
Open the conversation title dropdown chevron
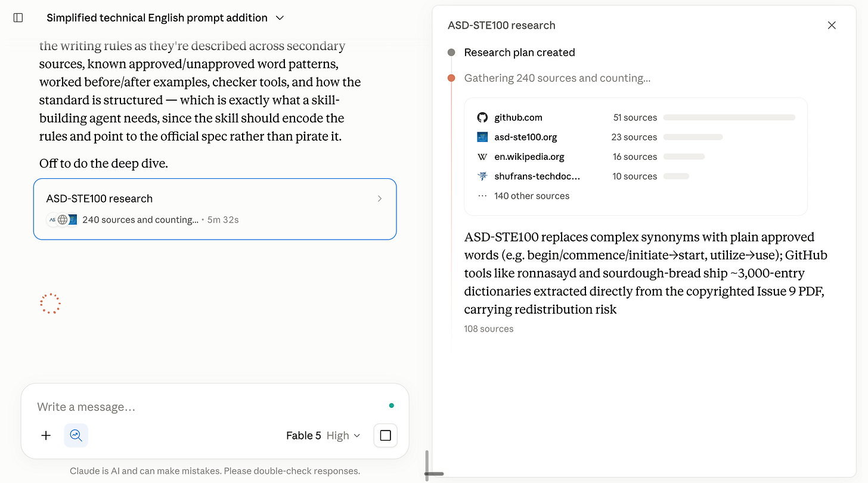click(280, 18)
